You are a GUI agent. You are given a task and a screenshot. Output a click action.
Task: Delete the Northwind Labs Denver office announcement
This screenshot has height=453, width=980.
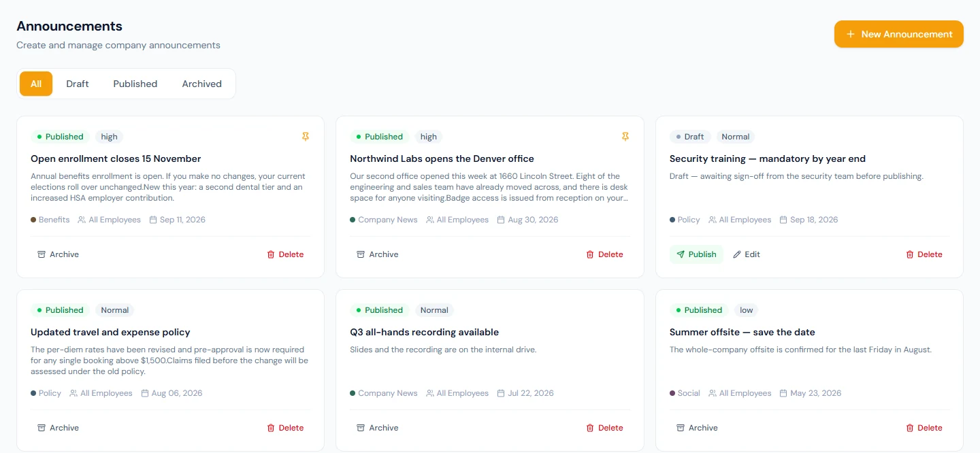605,254
